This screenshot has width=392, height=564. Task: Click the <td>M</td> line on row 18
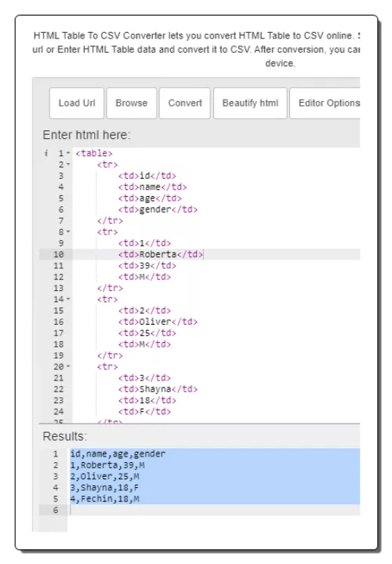click(144, 344)
